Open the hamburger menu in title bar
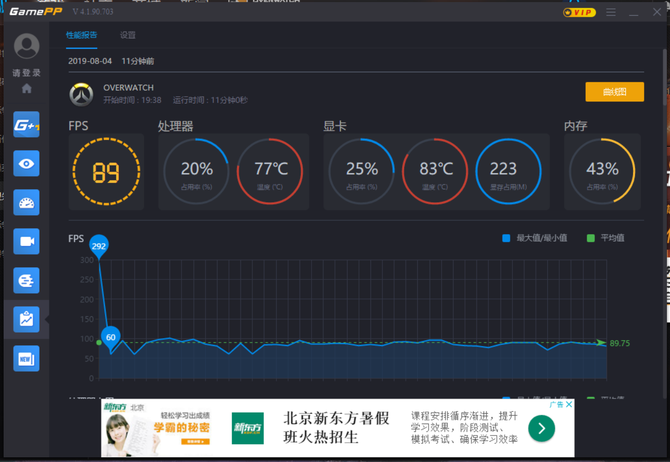This screenshot has height=462, width=670. pos(611,12)
